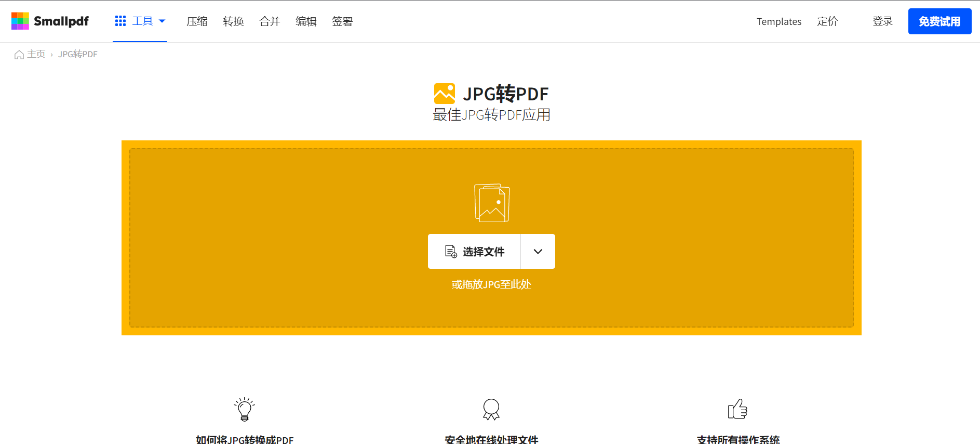The height and width of the screenshot is (444, 980).
Task: Click the award ribbon icon
Action: (491, 410)
